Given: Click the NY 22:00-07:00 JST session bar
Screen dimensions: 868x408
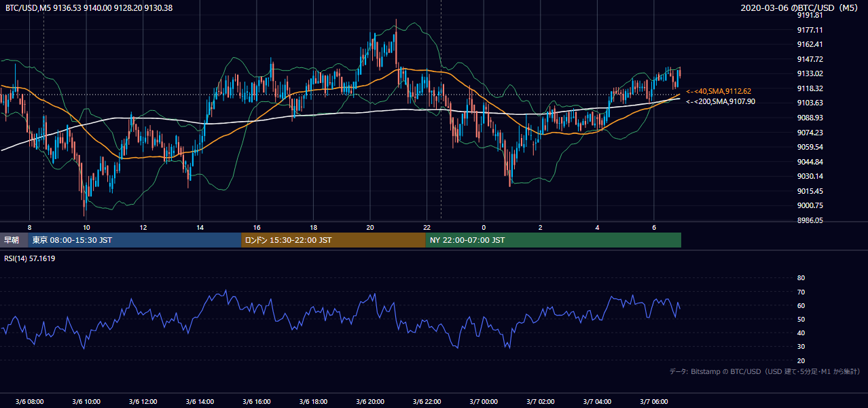Looking at the screenshot, I should point(553,240).
